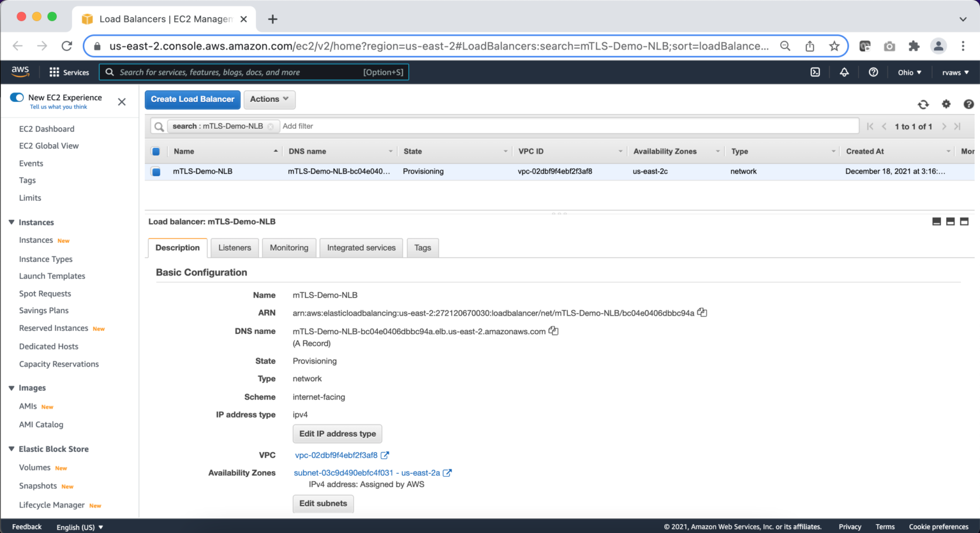
Task: Open the Actions dropdown
Action: 269,99
